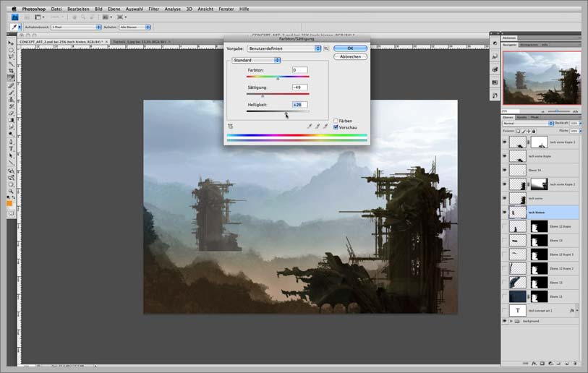The image size is (588, 373).
Task: Hide the 'tech vorne' layer
Action: point(504,198)
